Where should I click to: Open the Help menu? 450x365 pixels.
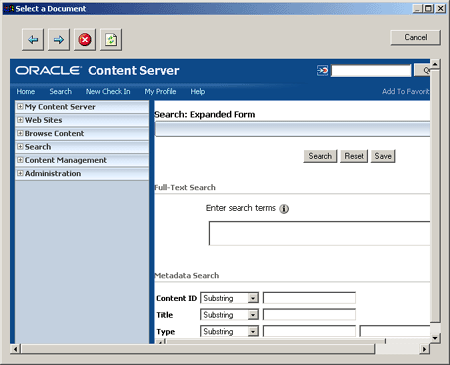[198, 91]
